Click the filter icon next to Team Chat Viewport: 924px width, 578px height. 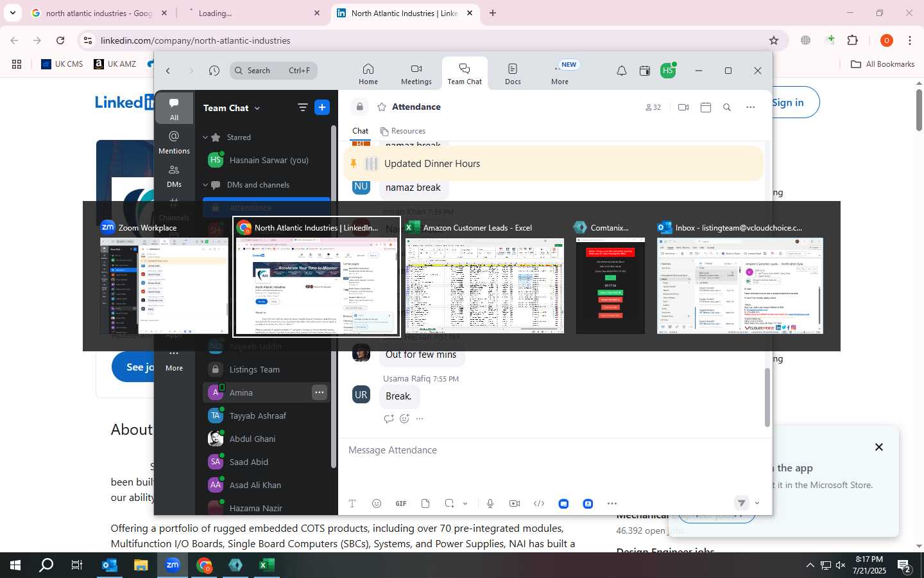pyautogui.click(x=302, y=108)
